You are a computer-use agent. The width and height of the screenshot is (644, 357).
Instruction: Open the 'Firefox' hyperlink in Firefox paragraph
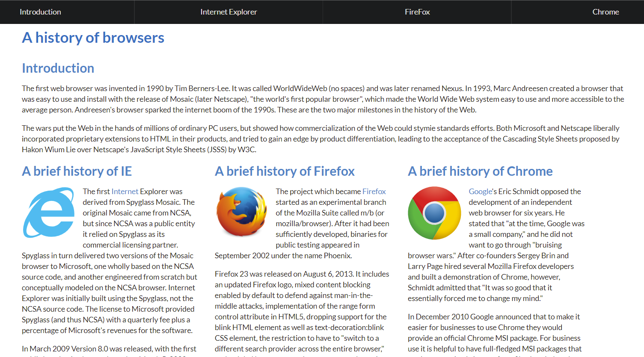pos(374,192)
